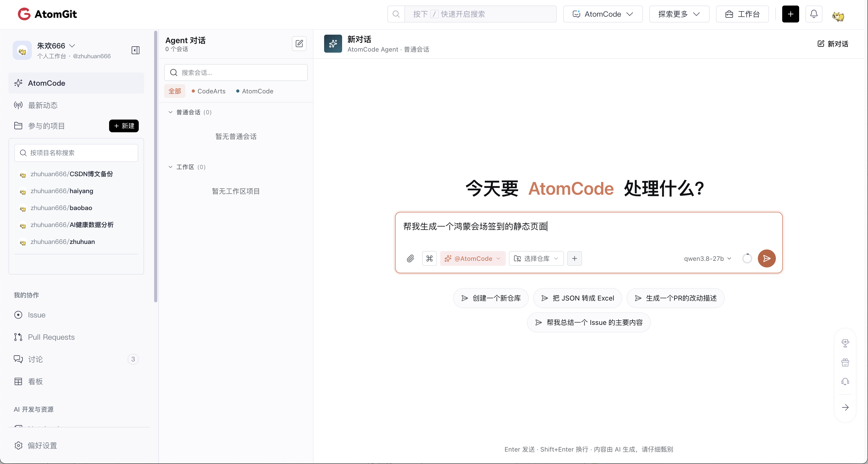868x464 pixels.
Task: Click the 新建 project button
Action: click(x=124, y=126)
